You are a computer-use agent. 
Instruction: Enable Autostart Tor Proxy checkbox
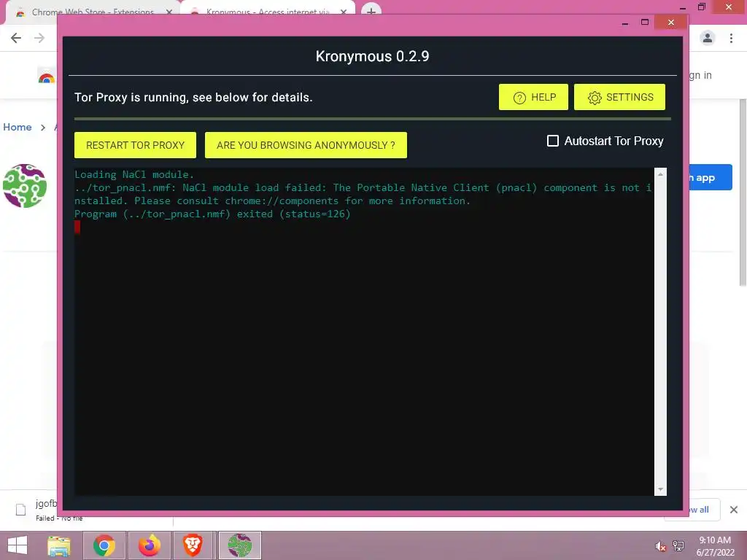553,141
